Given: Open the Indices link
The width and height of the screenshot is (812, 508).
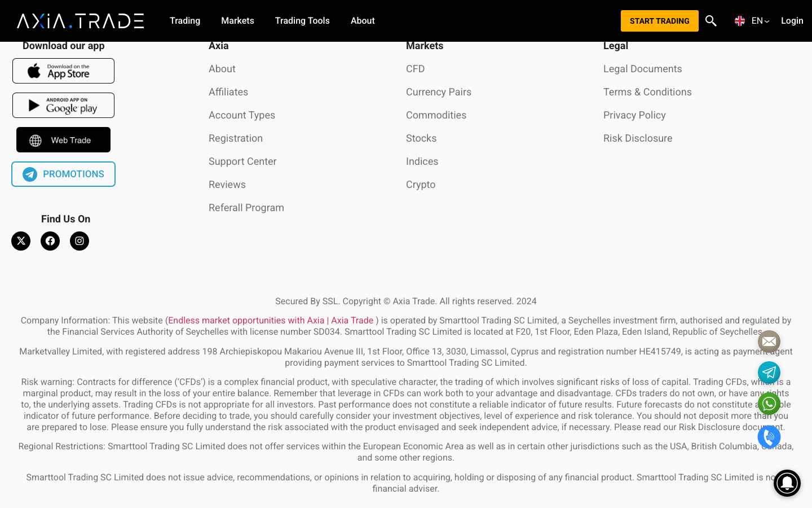Looking at the screenshot, I should click(x=422, y=161).
